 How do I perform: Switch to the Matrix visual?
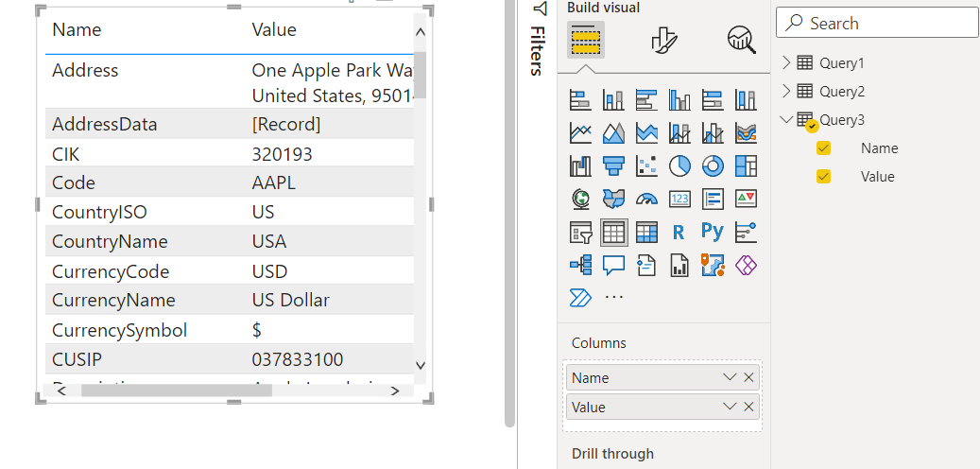[x=646, y=232]
